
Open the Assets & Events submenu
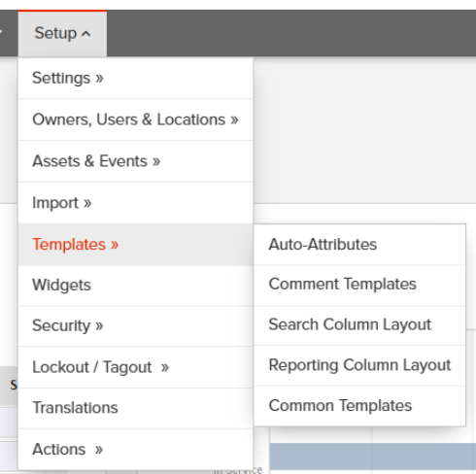pyautogui.click(x=136, y=161)
